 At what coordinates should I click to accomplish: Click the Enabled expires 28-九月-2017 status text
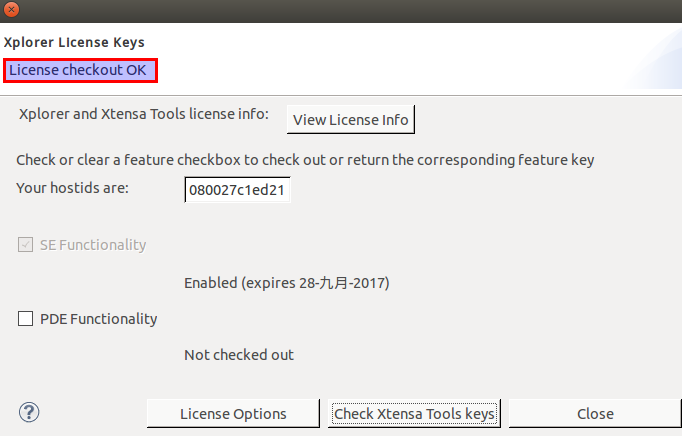pyautogui.click(x=287, y=283)
